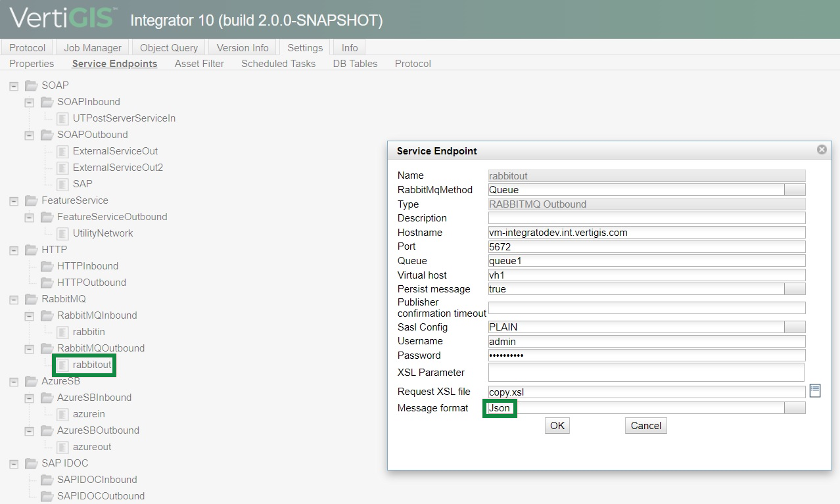
Task: Confirm dialog with OK button
Action: pos(557,426)
